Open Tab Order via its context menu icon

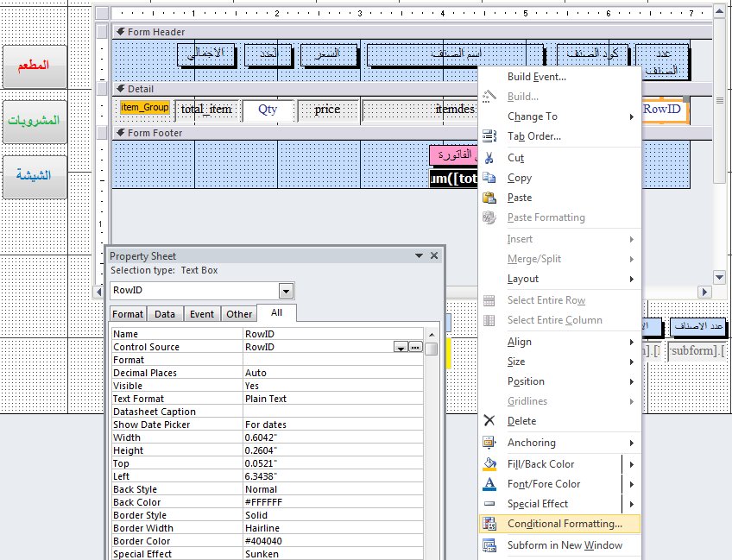[x=489, y=136]
